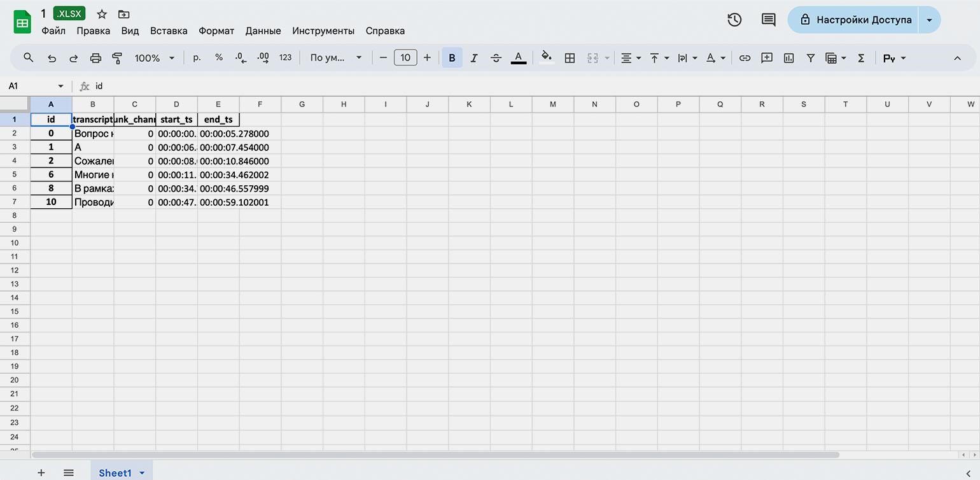Create a filter
Image resolution: width=980 pixels, height=480 pixels.
coord(811,58)
